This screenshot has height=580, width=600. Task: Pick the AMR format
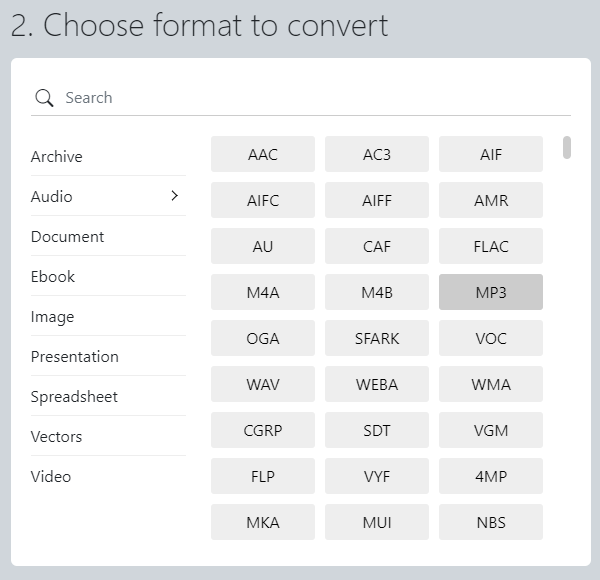491,200
